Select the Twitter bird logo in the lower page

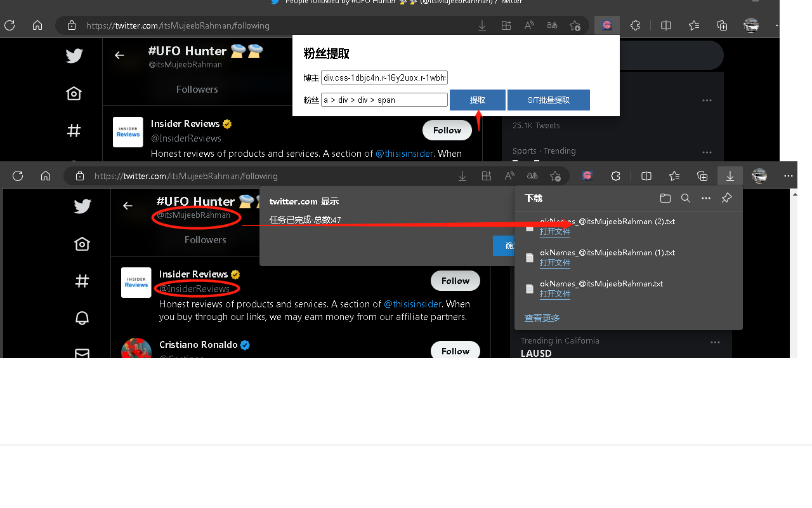pyautogui.click(x=82, y=206)
